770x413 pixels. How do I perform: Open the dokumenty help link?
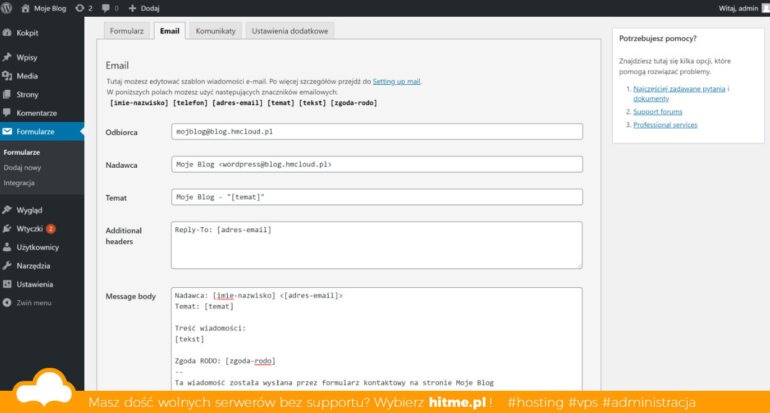651,99
